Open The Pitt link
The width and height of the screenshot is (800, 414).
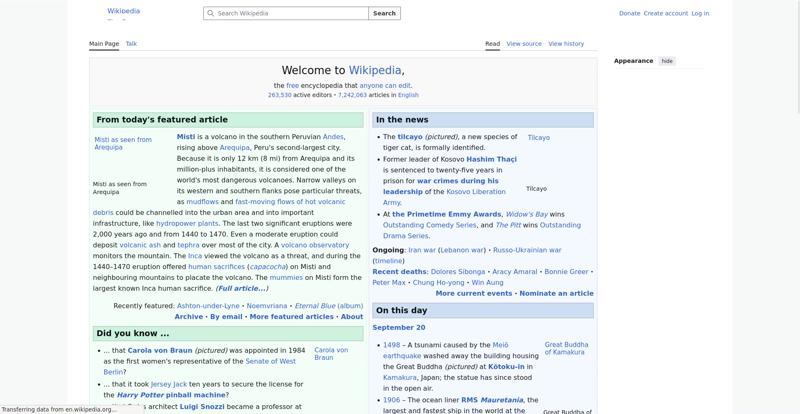click(509, 225)
